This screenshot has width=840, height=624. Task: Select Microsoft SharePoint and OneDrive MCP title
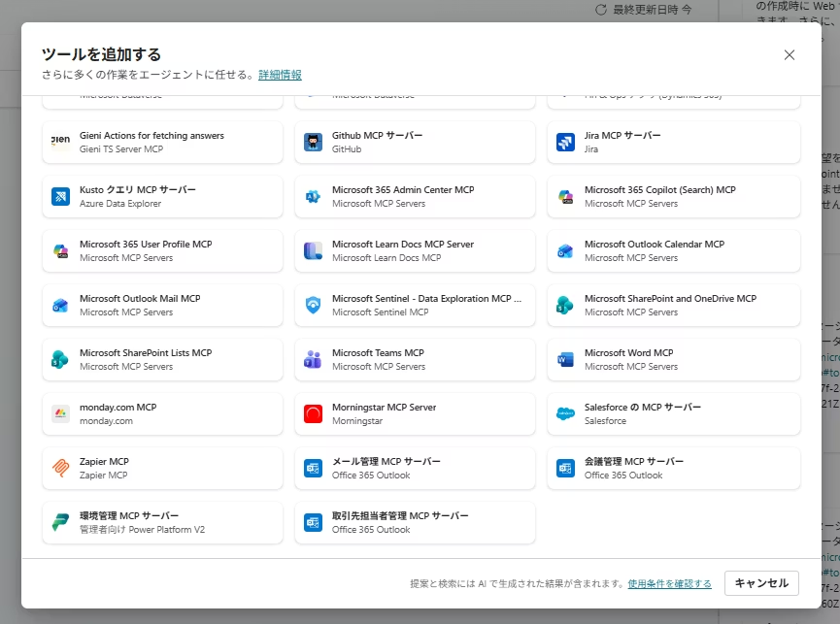click(x=670, y=298)
